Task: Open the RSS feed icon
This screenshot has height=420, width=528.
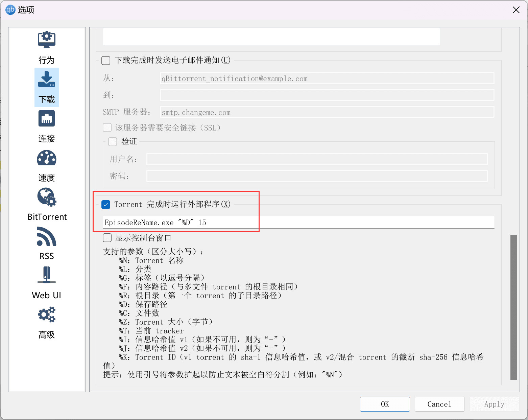Action: click(x=47, y=236)
